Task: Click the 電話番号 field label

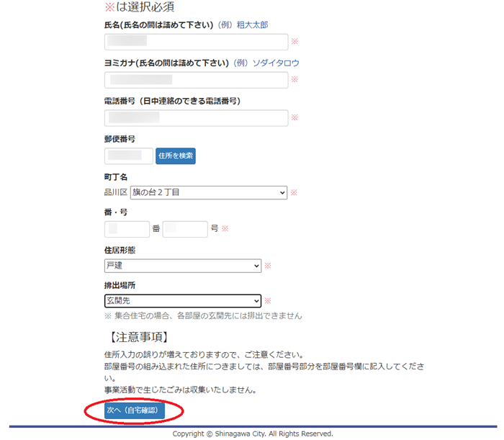Action: [172, 102]
